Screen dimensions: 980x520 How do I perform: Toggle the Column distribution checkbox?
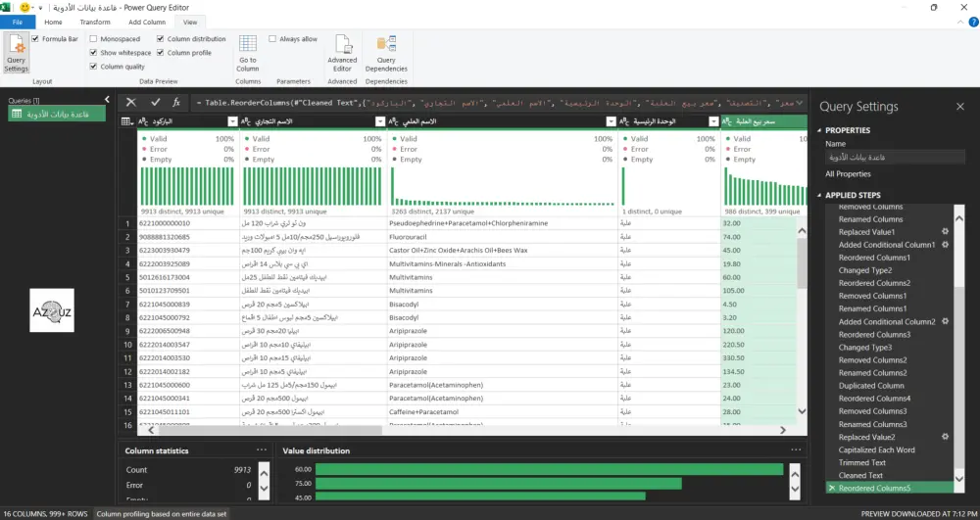(161, 39)
